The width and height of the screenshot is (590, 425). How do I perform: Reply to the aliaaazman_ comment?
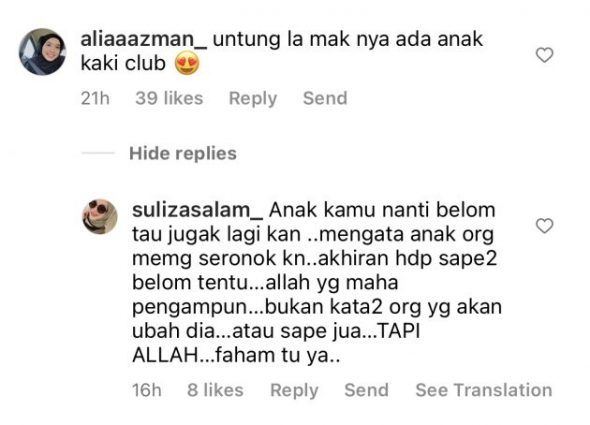click(x=253, y=99)
